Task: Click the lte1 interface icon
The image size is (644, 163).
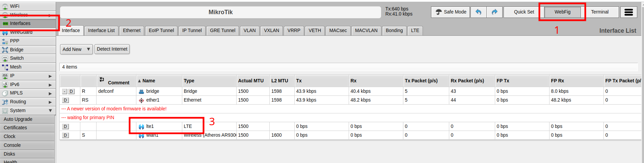Action: pos(141,127)
